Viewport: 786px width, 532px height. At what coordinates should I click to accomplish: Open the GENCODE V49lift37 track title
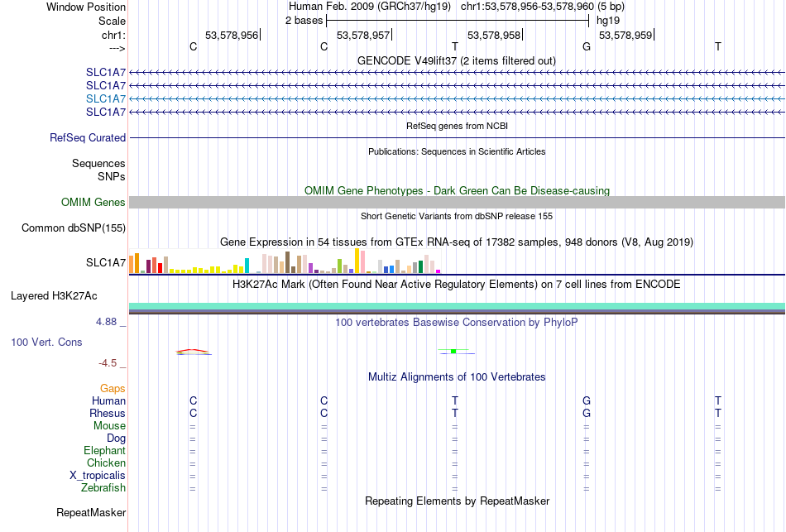pyautogui.click(x=456, y=60)
